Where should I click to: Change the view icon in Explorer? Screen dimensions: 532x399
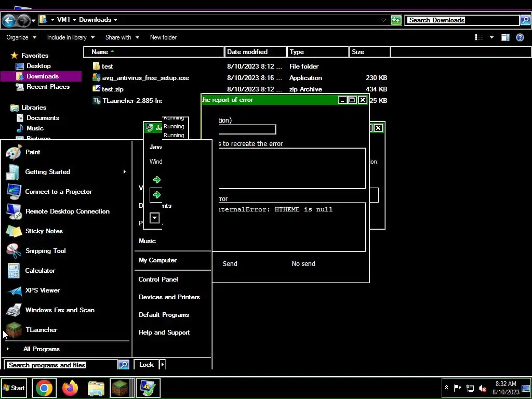pyautogui.click(x=478, y=37)
